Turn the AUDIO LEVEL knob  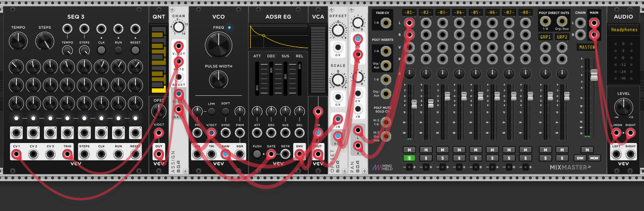(x=624, y=107)
